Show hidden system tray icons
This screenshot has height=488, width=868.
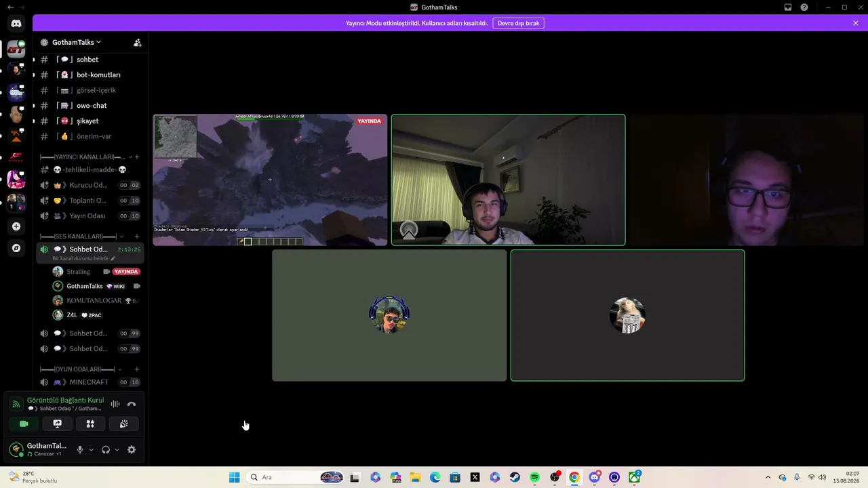tap(768, 477)
